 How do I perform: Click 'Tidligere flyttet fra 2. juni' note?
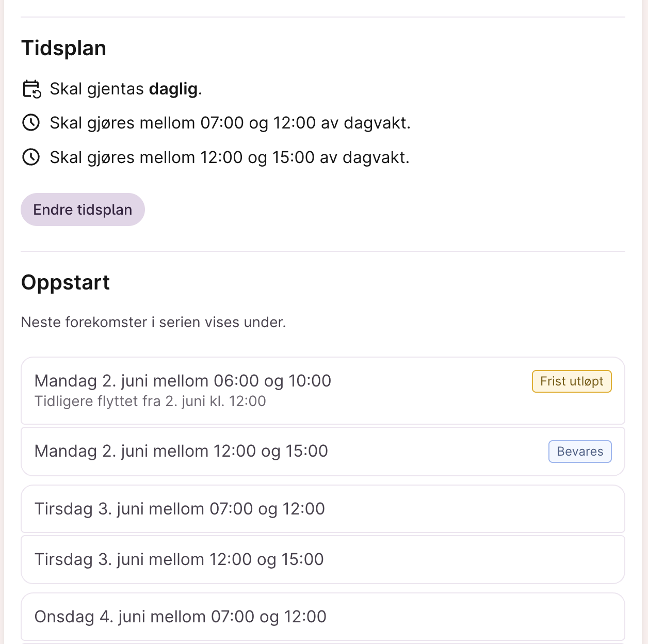click(x=150, y=401)
